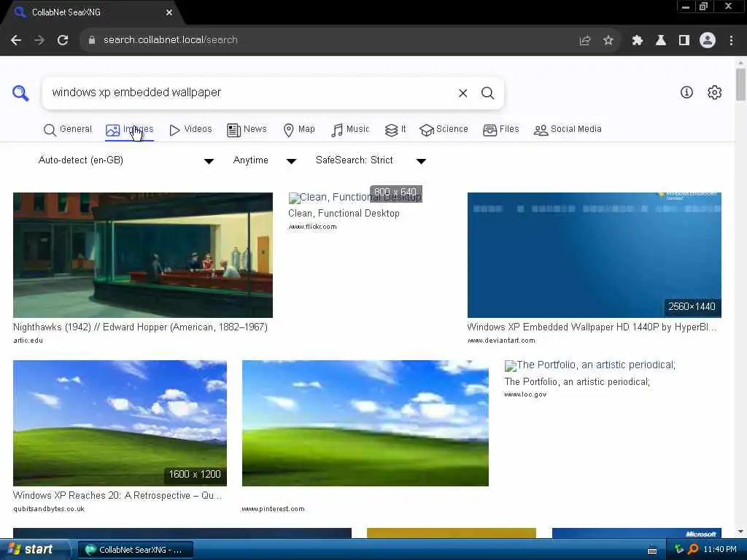
Task: Click the scrollbar down arrow
Action: (740, 532)
